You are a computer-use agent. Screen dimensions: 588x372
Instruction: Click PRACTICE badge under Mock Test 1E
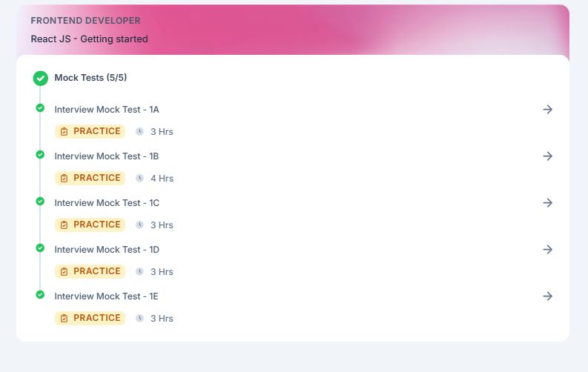coord(90,318)
